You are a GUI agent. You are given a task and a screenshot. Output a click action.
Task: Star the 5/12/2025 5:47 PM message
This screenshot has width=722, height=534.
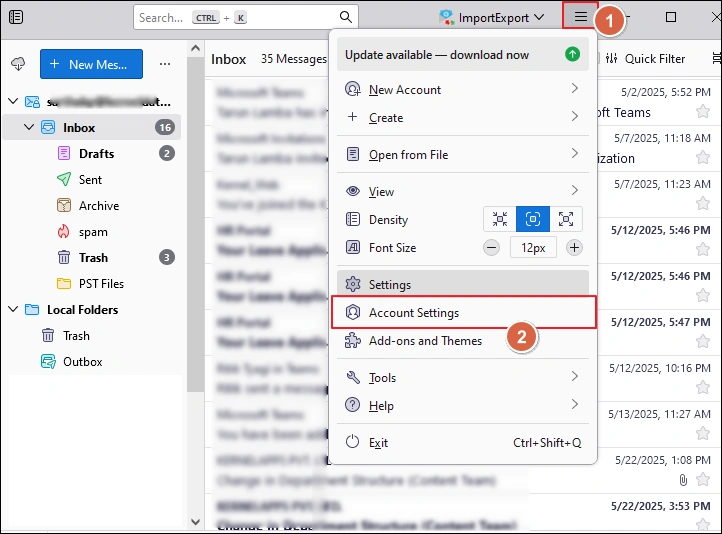(x=703, y=341)
